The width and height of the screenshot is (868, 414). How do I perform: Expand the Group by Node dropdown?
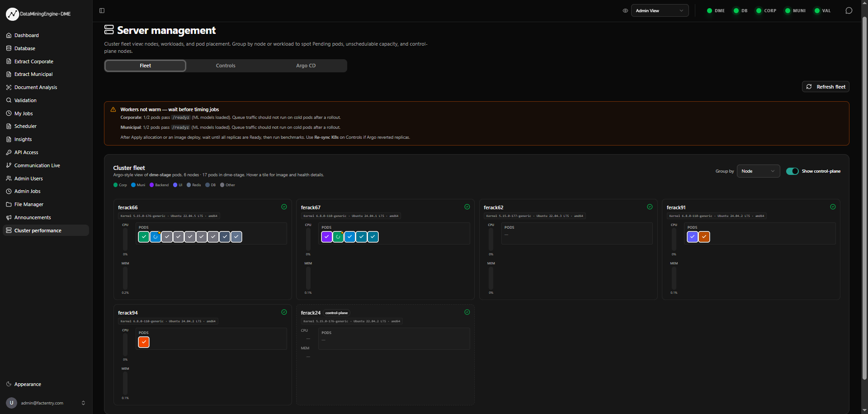(758, 171)
